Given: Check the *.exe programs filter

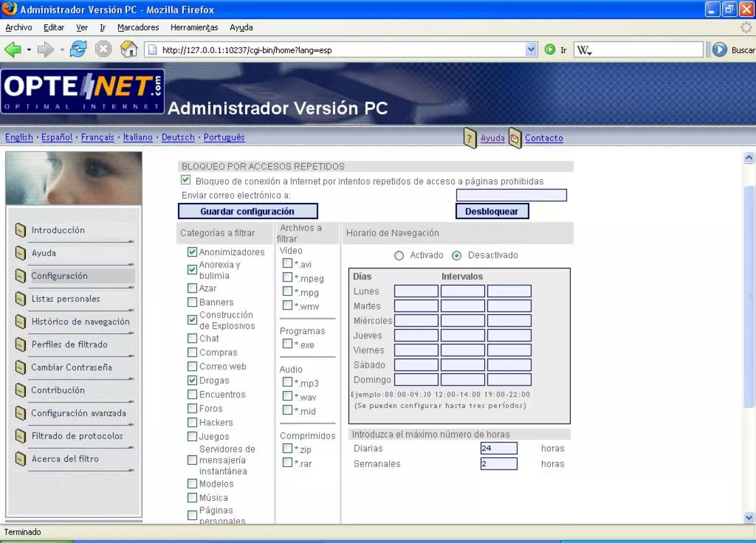Looking at the screenshot, I should point(287,343).
